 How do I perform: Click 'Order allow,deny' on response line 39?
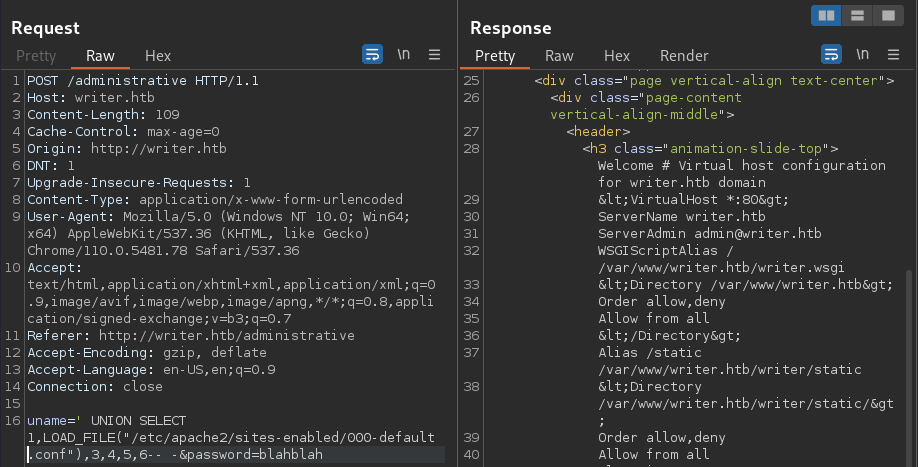(x=662, y=438)
